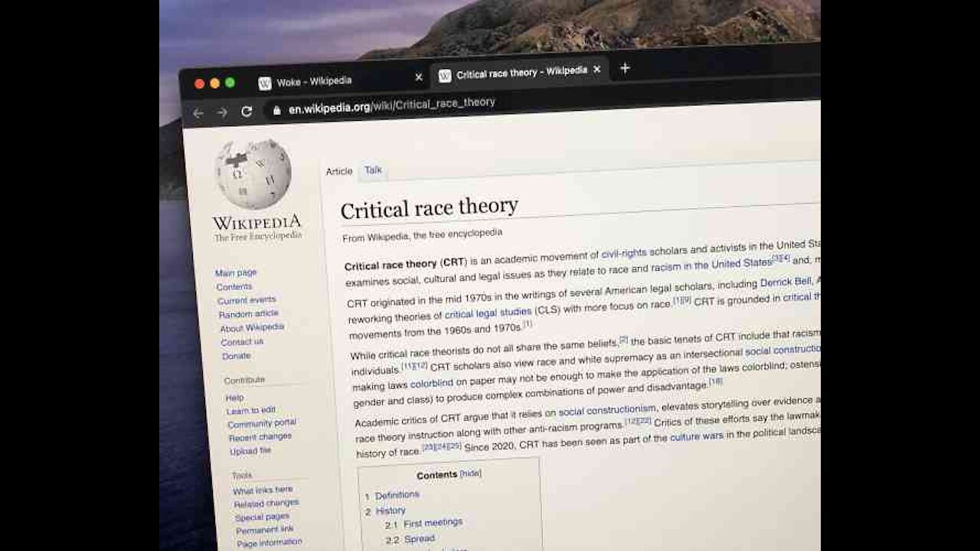Click the Donate link

[x=236, y=356]
